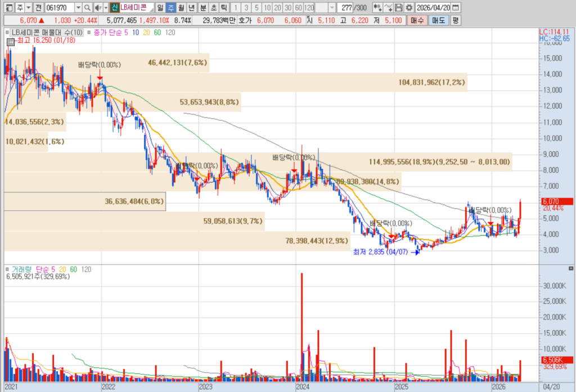Click the 매도 sell button
The width and height of the screenshot is (576, 392).
438,20
